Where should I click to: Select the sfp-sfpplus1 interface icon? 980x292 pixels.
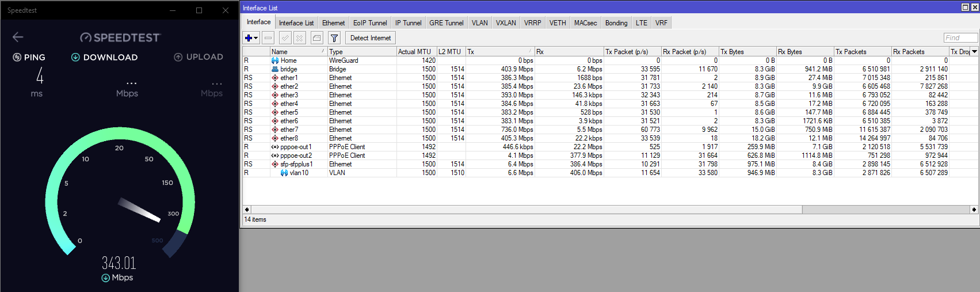pyautogui.click(x=275, y=164)
